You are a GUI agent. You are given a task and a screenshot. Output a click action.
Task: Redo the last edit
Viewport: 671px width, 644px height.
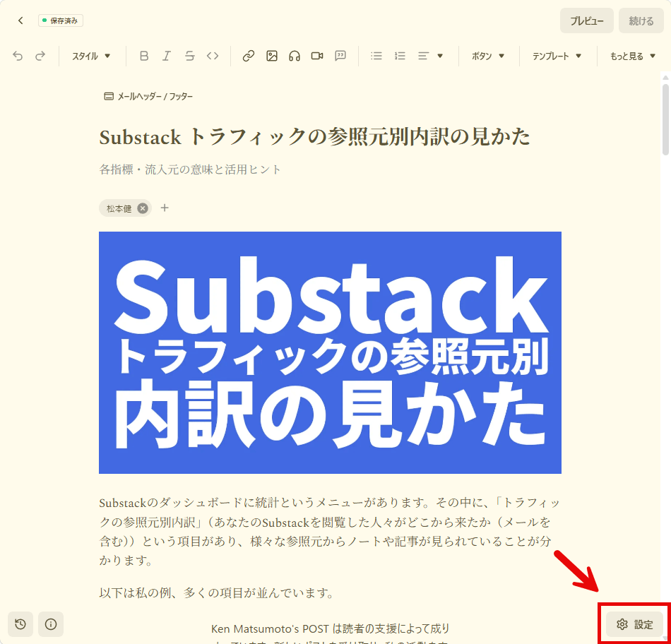tap(40, 56)
